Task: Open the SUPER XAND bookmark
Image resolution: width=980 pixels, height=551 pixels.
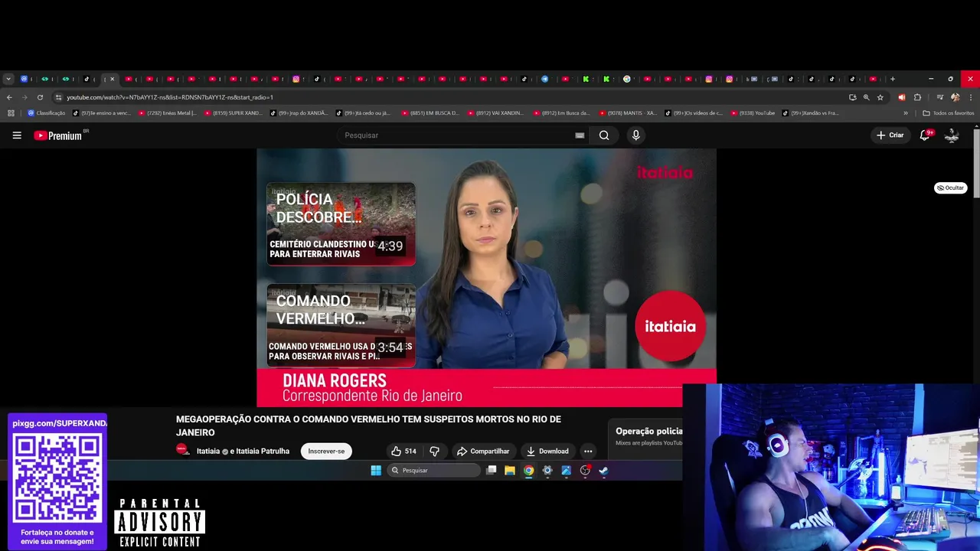Action: tap(234, 113)
